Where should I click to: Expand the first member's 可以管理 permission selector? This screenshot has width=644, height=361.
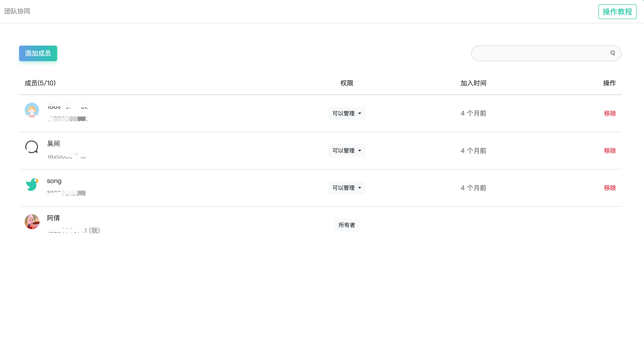pos(346,113)
